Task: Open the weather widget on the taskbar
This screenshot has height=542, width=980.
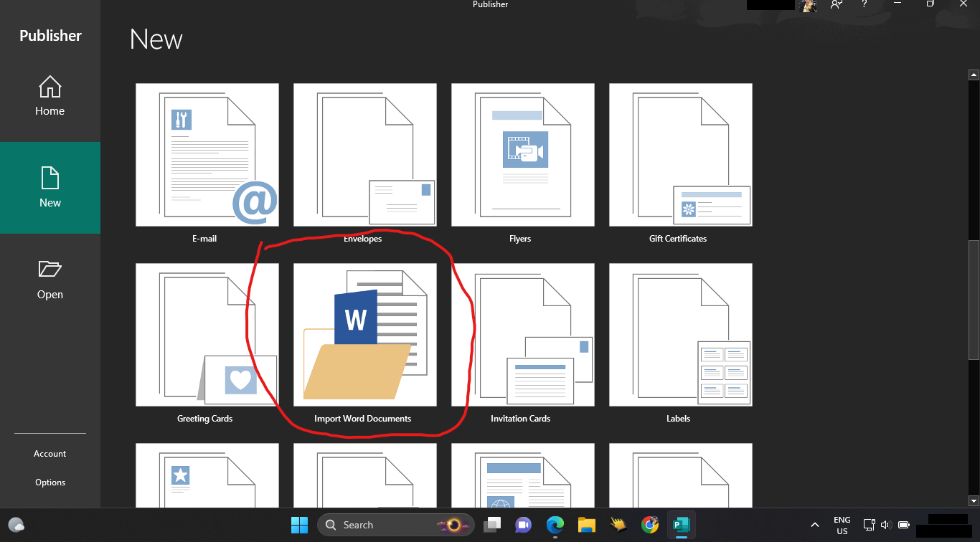Action: 17,525
